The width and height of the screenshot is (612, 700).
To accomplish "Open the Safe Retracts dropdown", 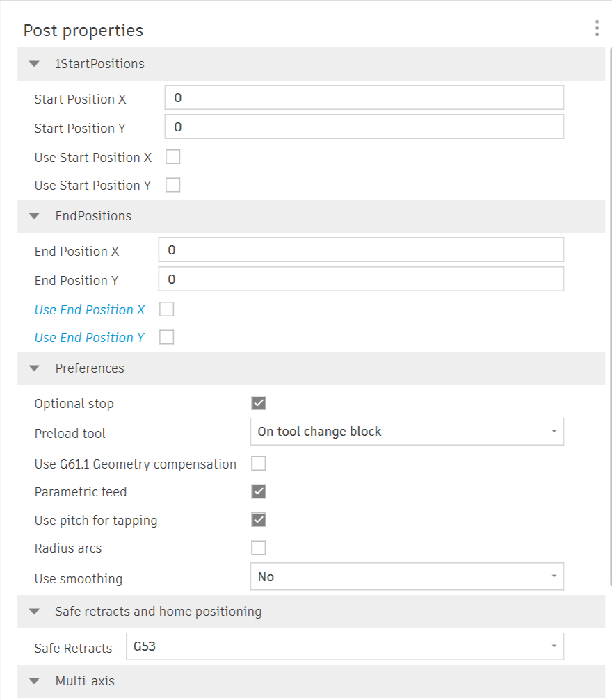I will click(344, 646).
